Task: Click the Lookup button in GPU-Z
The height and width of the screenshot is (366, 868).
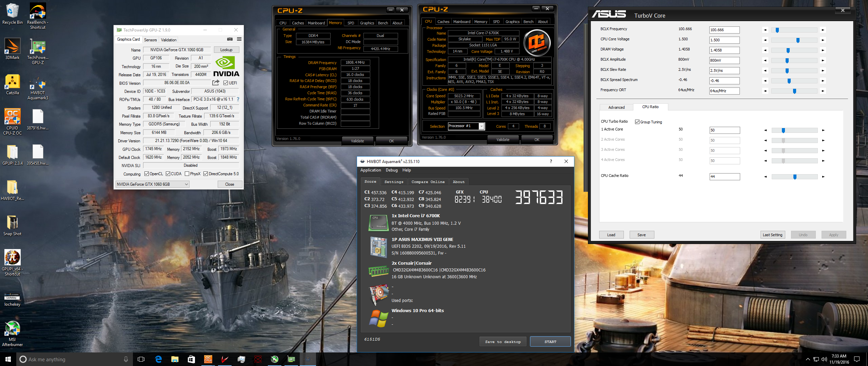Action: 226,50
